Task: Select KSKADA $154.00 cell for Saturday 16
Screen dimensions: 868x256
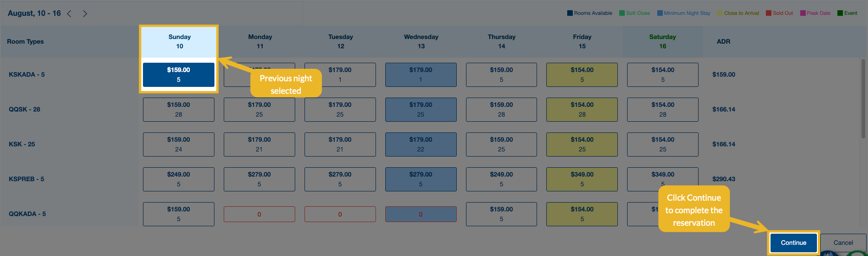Action: 662,75
